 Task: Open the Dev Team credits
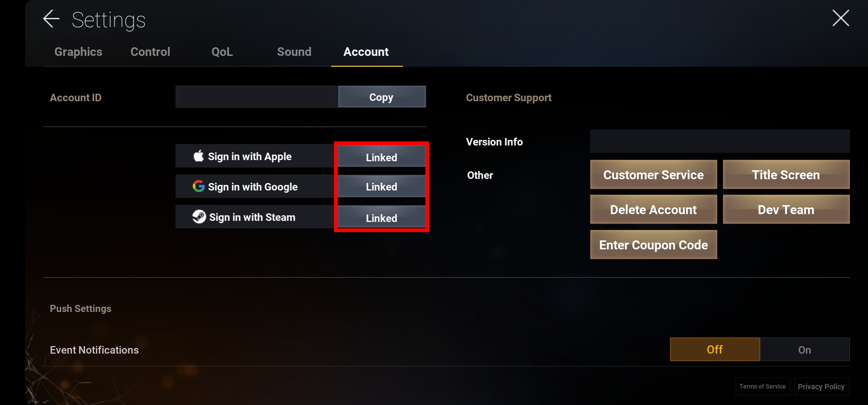tap(786, 210)
